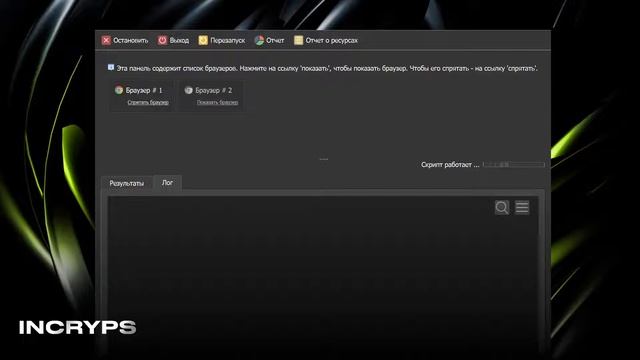Restart using the Перезапуск label

(227, 40)
